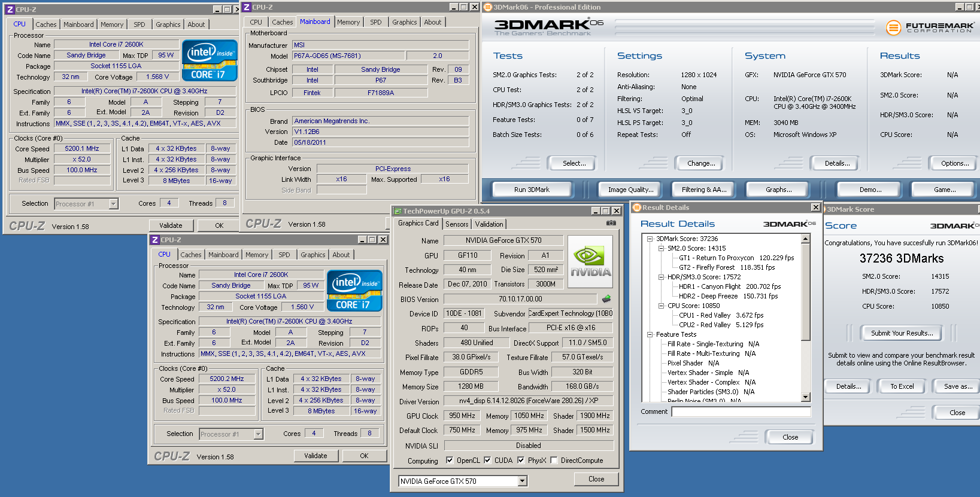Open About tab in Mainboard CPU-Z window
This screenshot has height=497, width=980.
click(x=433, y=22)
